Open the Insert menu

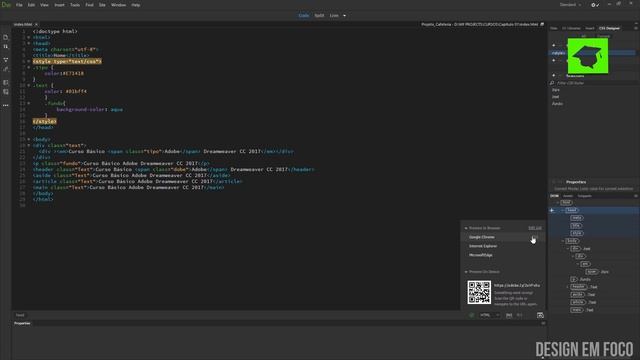[x=60, y=5]
